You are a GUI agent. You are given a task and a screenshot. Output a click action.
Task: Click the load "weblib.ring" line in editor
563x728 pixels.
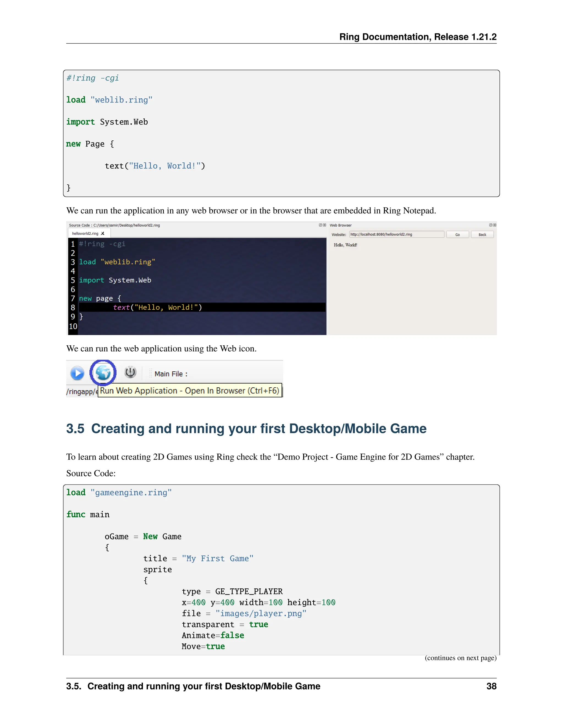117,262
